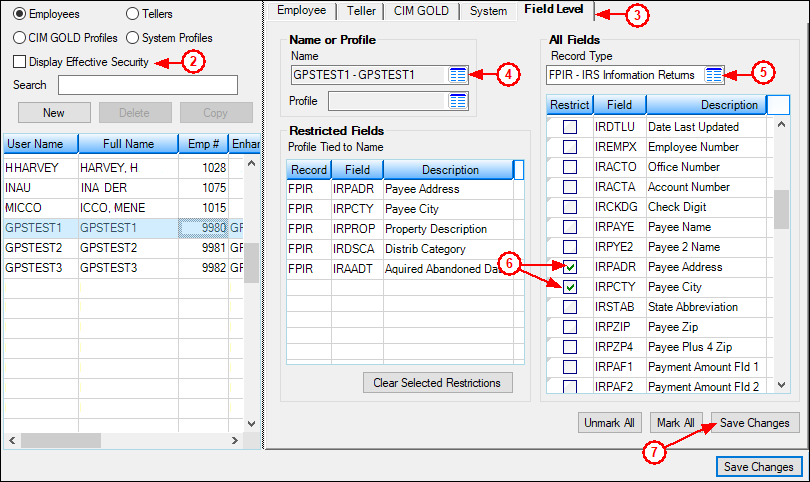Select the Tellers radio button
The height and width of the screenshot is (482, 810).
tap(134, 14)
